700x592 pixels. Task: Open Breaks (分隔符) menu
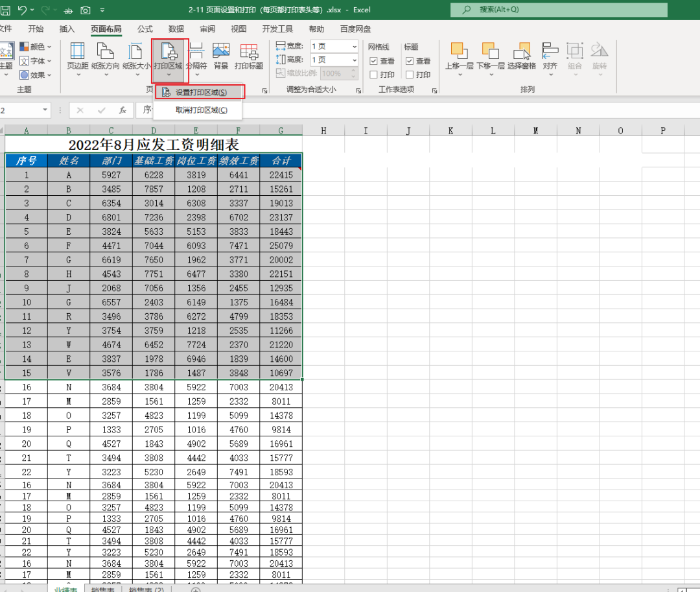tap(196, 60)
